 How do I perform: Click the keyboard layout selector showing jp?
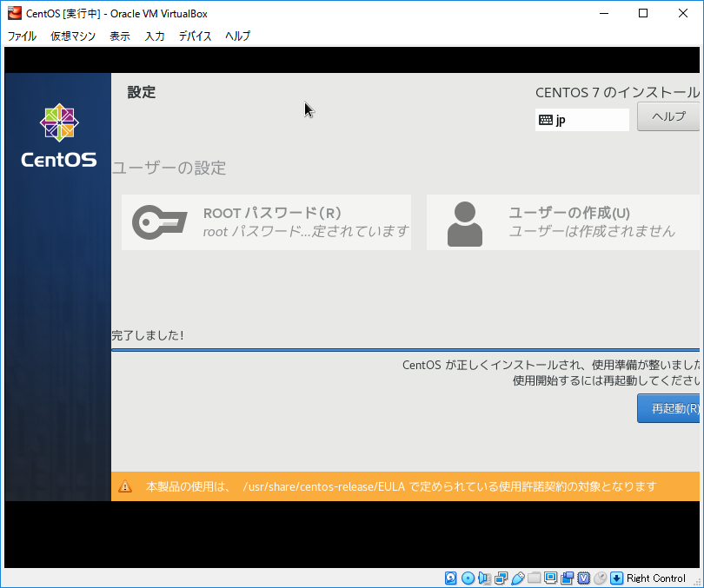pos(581,119)
